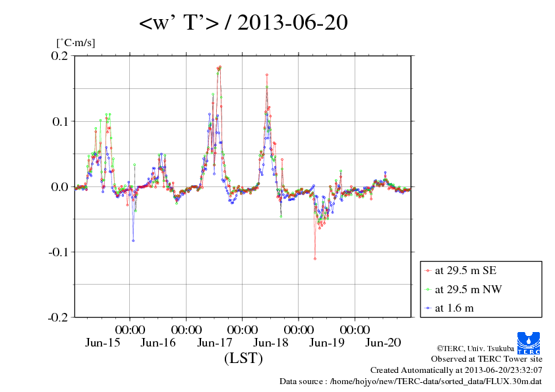
Task: Click the y-axis value 0.0
Action: [59, 187]
